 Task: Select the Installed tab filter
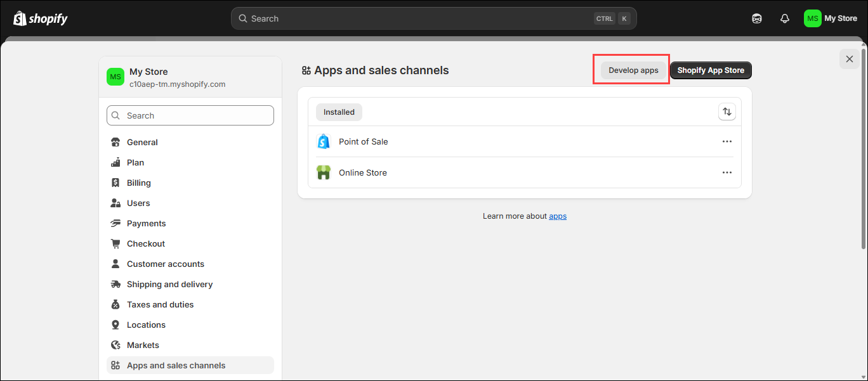[339, 112]
